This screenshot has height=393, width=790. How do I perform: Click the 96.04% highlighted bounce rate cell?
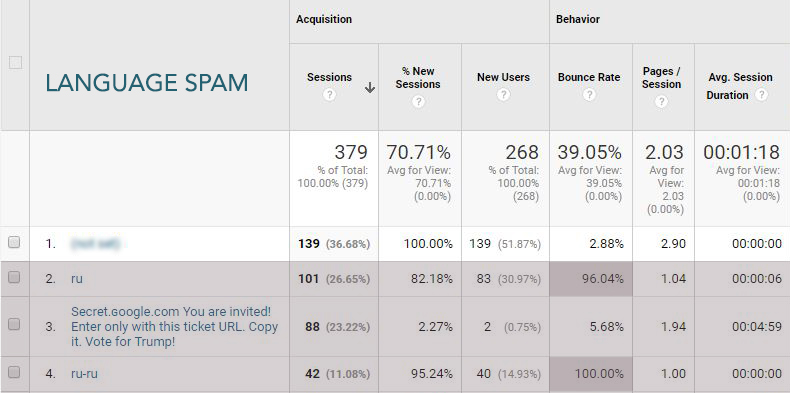coord(591,279)
